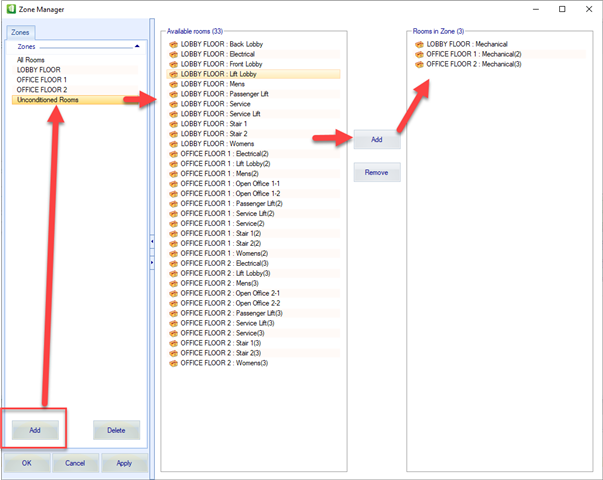Image resolution: width=603 pixels, height=480 pixels.
Task: Click the Add zone button under the zones list
Action: click(x=35, y=430)
